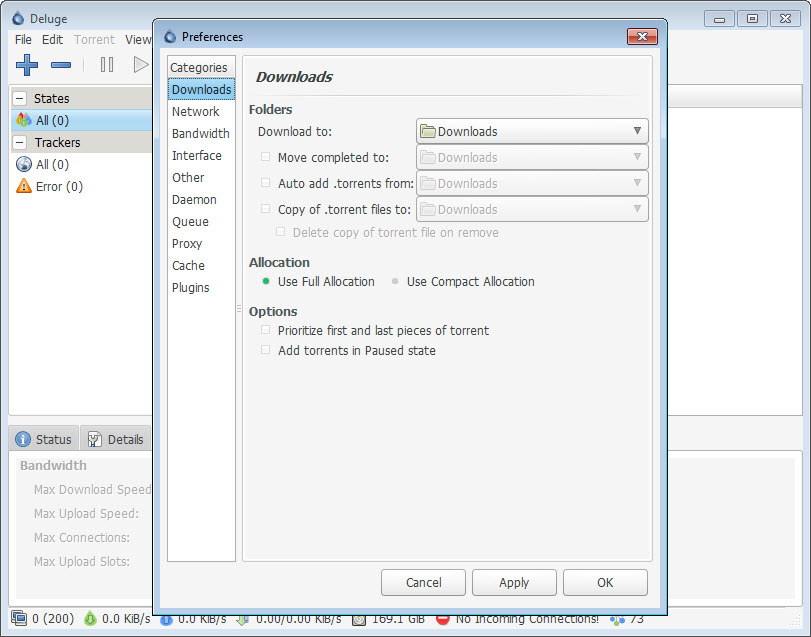Image resolution: width=811 pixels, height=637 pixels.
Task: Enable Copy of .torrent files to checkbox
Action: pyautogui.click(x=265, y=208)
